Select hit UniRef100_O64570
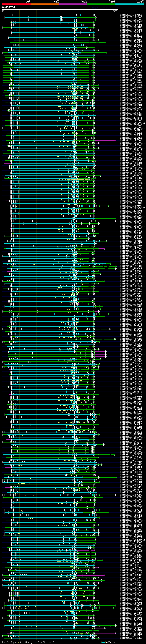146x644 pixels. [x=131, y=35]
